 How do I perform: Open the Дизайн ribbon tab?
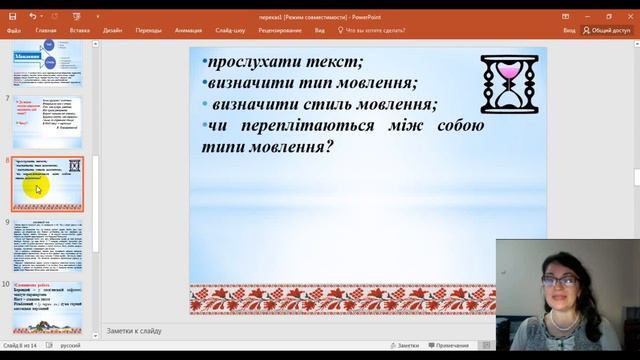pos(112,30)
